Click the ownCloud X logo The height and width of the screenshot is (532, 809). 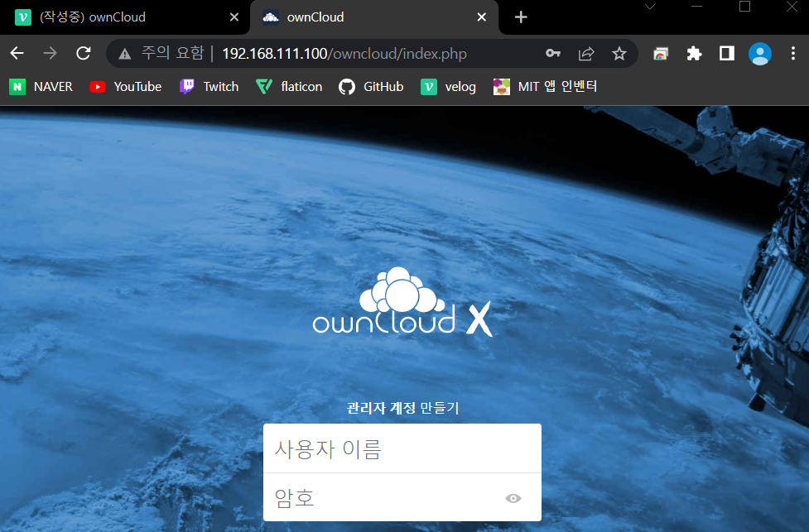coord(402,302)
